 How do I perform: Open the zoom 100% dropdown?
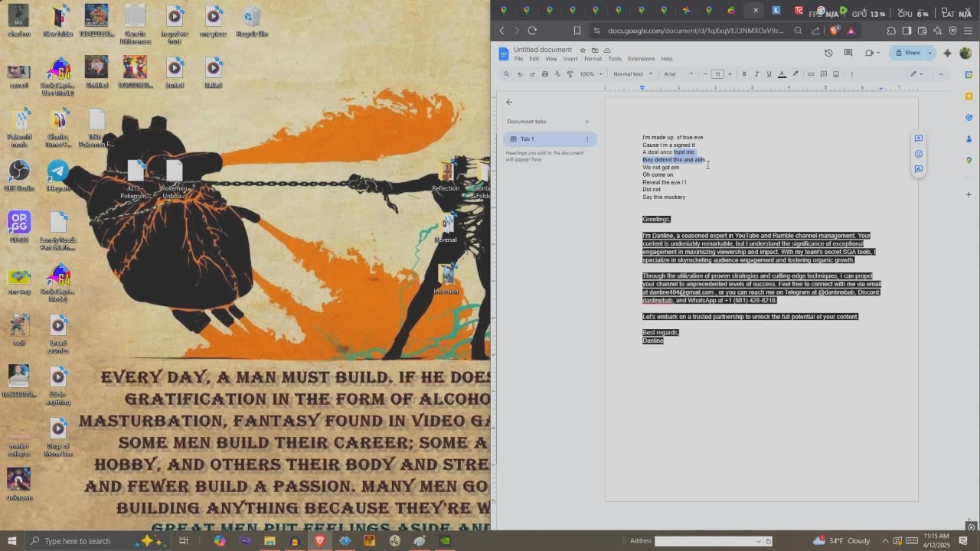tap(590, 74)
